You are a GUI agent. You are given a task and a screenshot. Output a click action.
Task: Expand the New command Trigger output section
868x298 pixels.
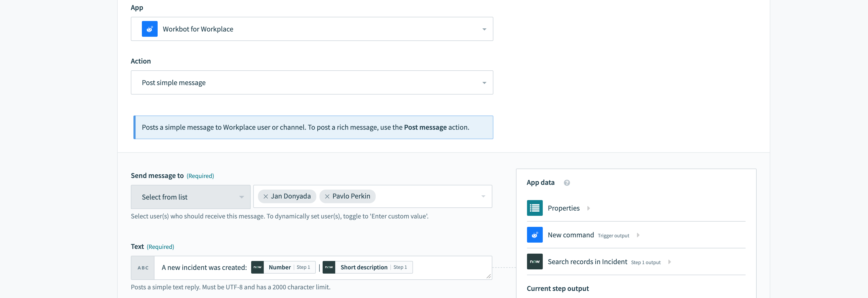tap(640, 235)
